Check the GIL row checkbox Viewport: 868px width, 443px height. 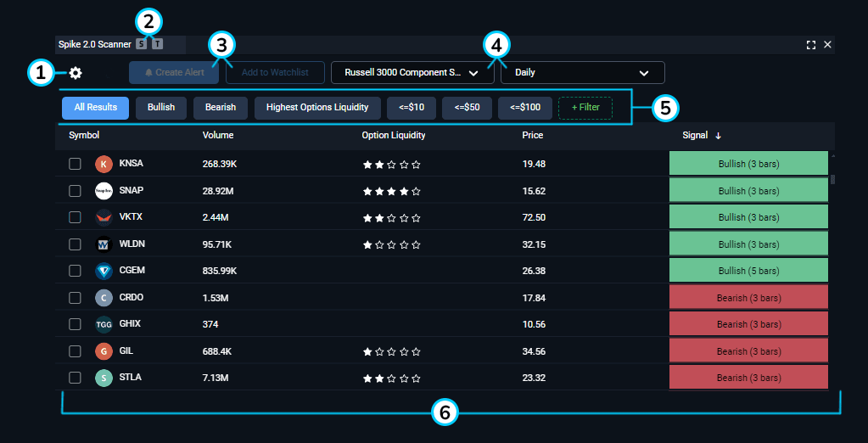coord(75,351)
